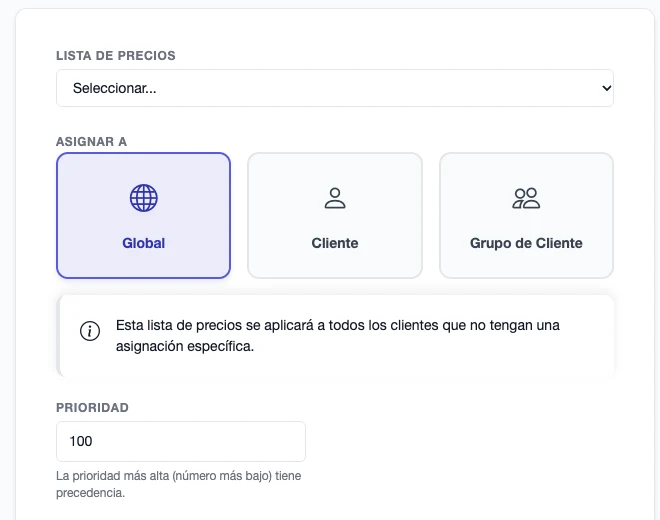The image size is (660, 520).
Task: Click the globe icon in Global card
Action: pyautogui.click(x=144, y=198)
